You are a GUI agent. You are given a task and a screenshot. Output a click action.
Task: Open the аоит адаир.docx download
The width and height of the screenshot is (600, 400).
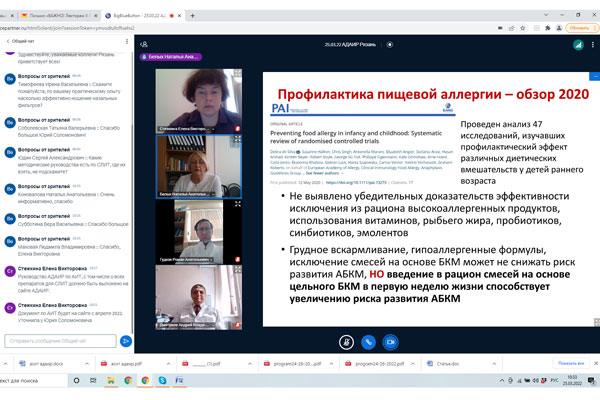pos(46,364)
